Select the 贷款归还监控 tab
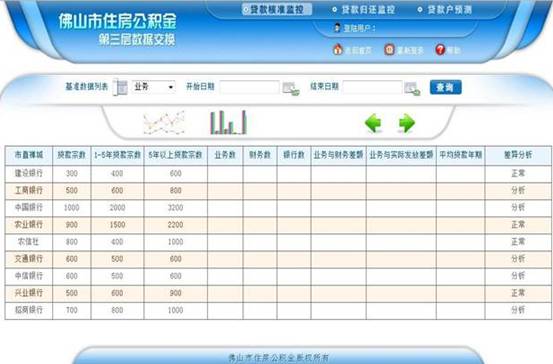The image size is (553, 364). 364,10
